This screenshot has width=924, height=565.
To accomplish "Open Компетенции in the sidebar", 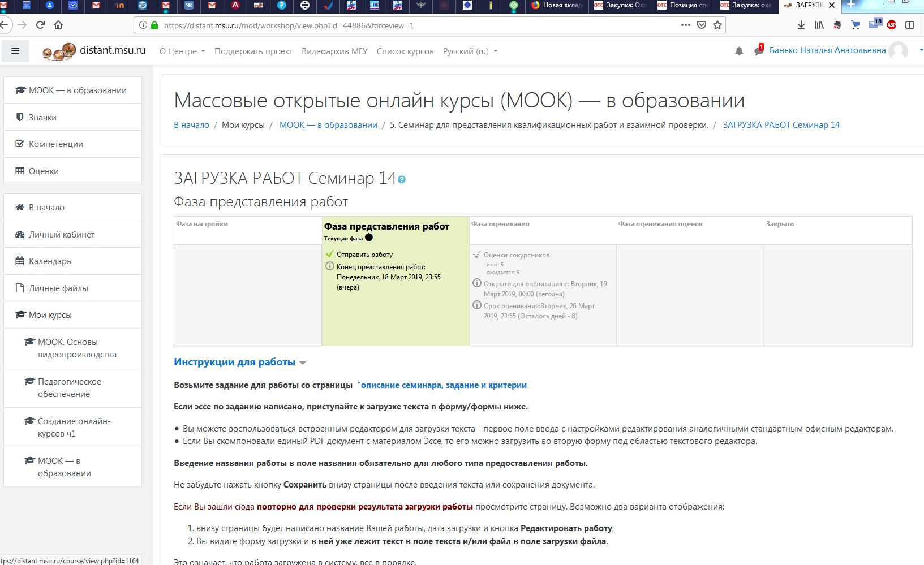I will tap(55, 144).
